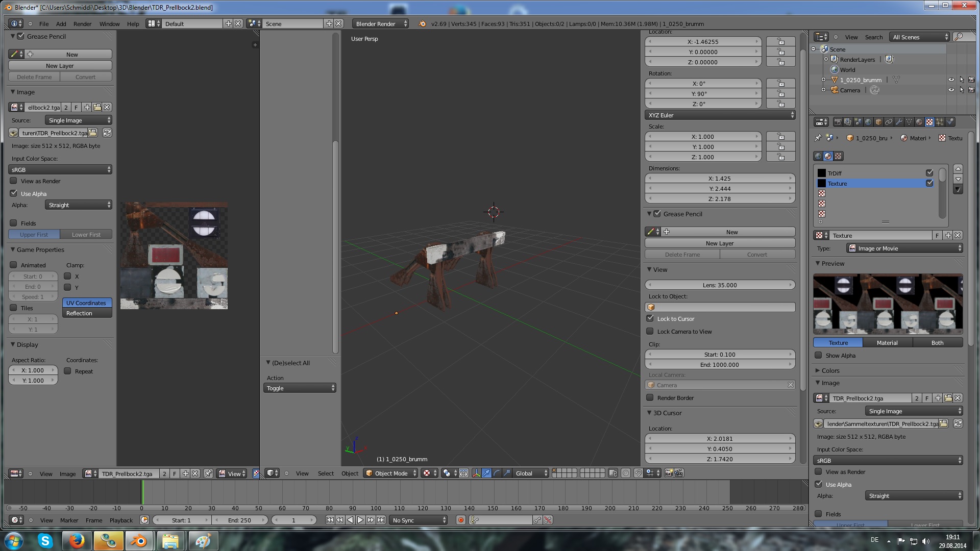Open the Object Mode dropdown
This screenshot has height=551, width=980.
(x=390, y=473)
